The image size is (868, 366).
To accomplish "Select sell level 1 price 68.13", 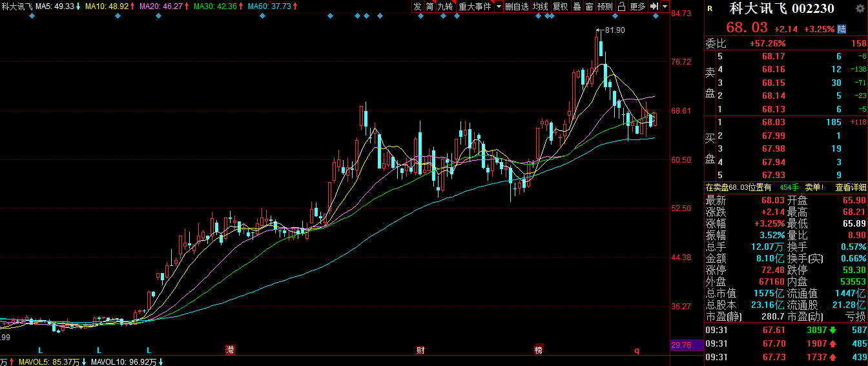I will coord(773,110).
